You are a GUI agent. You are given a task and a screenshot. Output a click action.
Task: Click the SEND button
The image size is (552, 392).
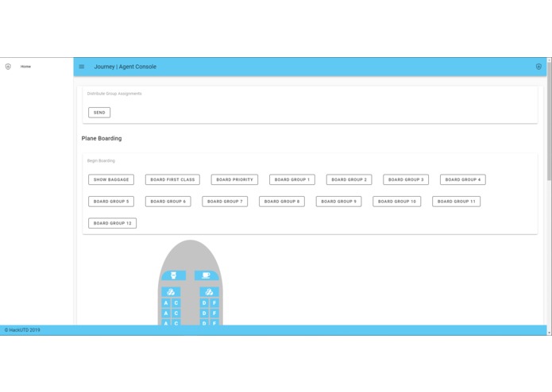[x=99, y=113]
